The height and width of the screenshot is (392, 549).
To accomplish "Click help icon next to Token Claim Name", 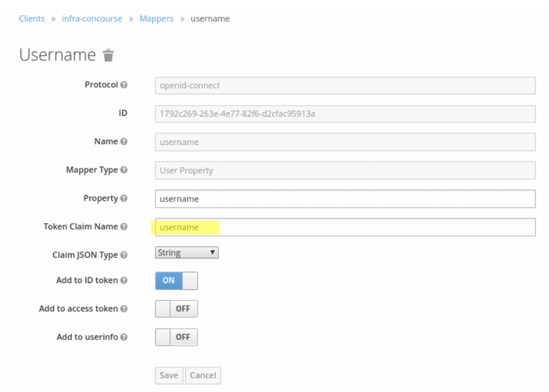I will [124, 227].
